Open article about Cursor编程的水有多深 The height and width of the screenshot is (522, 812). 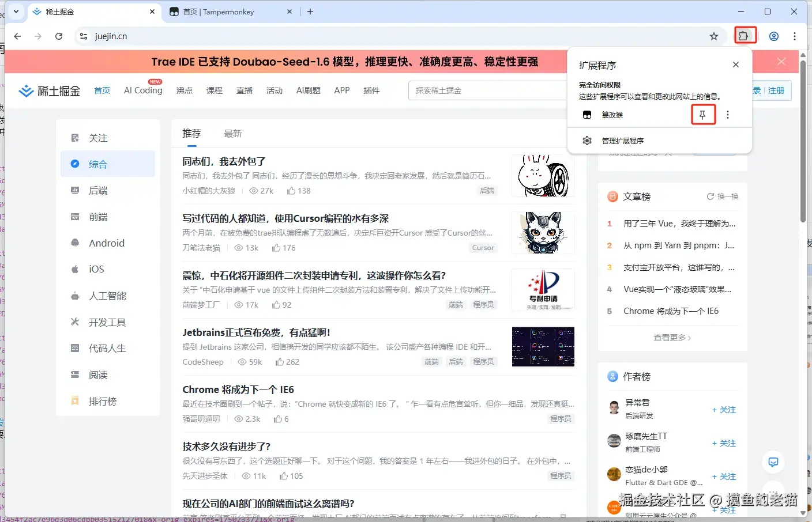tap(285, 218)
